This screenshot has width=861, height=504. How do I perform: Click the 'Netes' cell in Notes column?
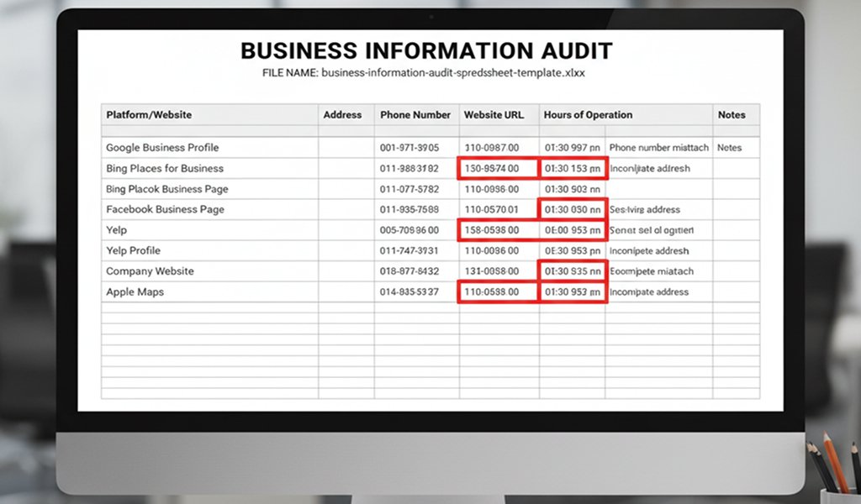737,148
